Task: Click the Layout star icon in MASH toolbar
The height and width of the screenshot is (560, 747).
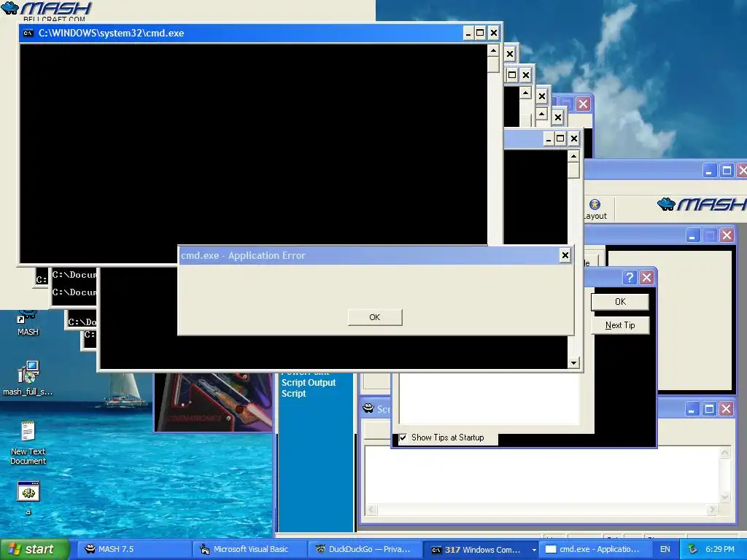Action: [x=595, y=204]
